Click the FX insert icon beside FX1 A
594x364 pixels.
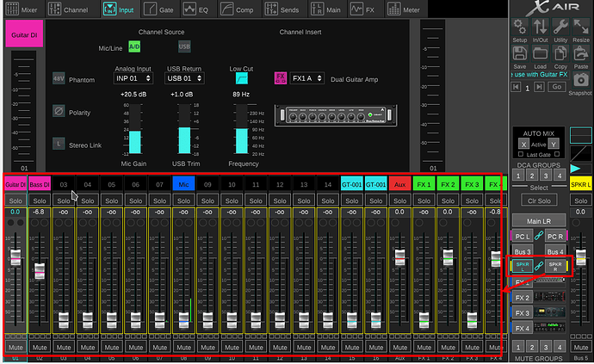point(280,78)
